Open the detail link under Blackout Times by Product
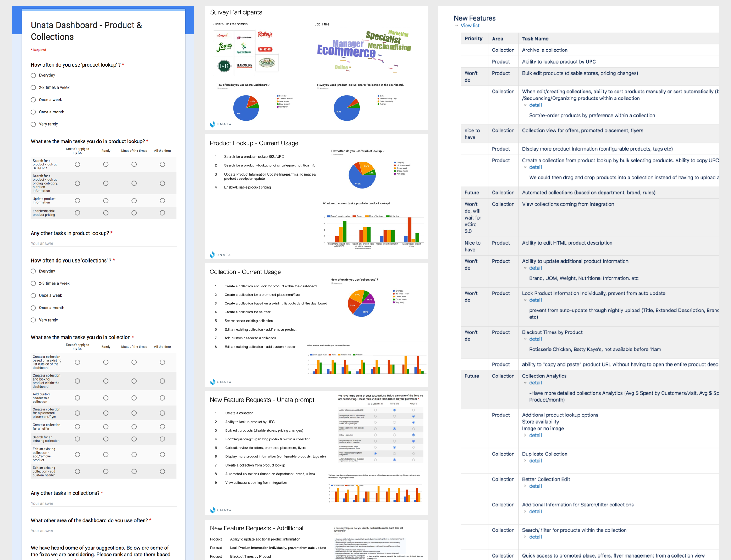Image resolution: width=731 pixels, height=560 pixels. [535, 339]
